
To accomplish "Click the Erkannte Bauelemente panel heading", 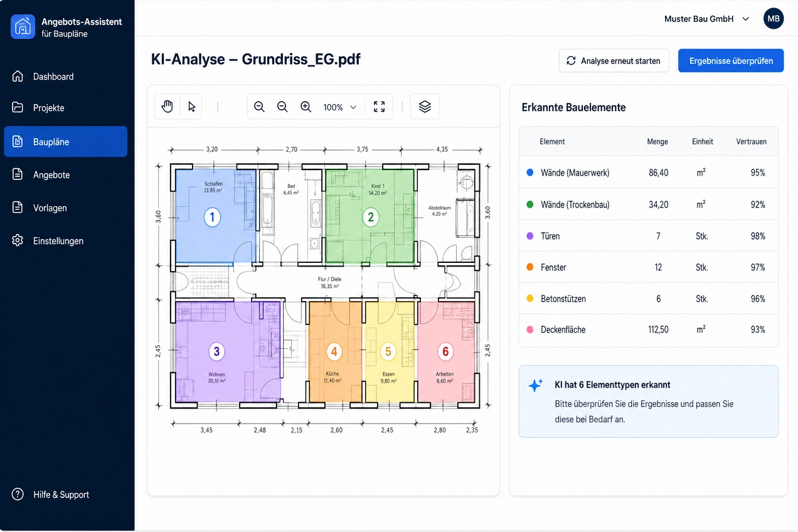I will (x=573, y=107).
